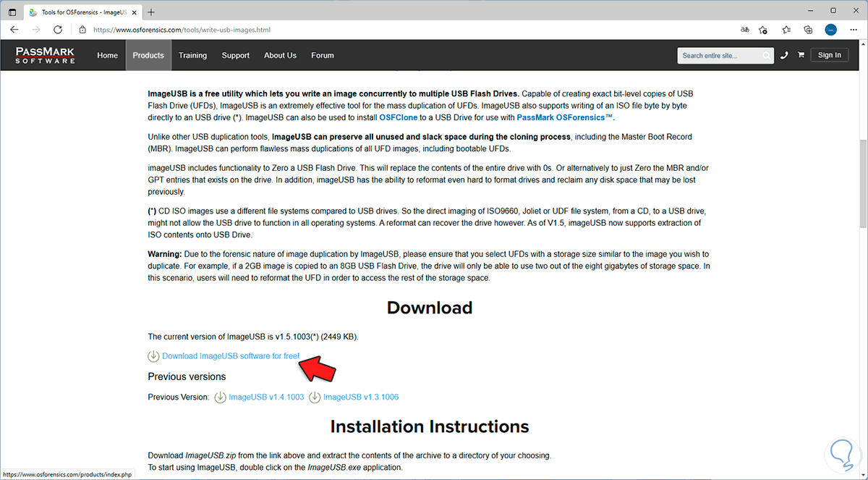
Task: Click the download icon beside ImageUSB v1.4.1003
Action: point(220,397)
